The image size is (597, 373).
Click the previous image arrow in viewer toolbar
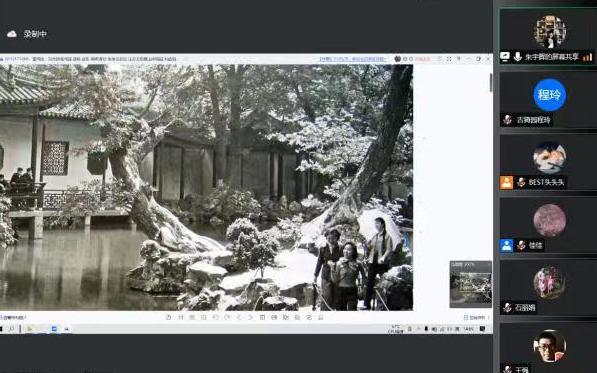click(x=239, y=317)
